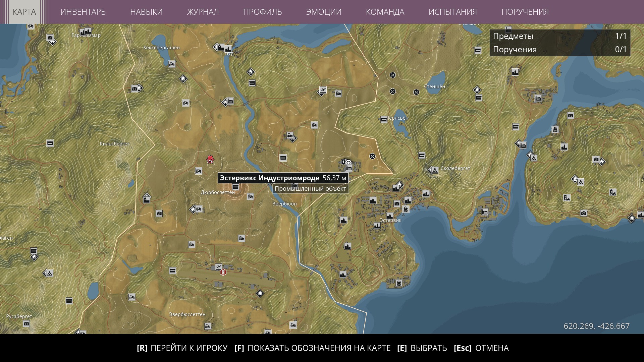Select the house icon right of Стеншён
The height and width of the screenshot is (362, 644).
477,90
